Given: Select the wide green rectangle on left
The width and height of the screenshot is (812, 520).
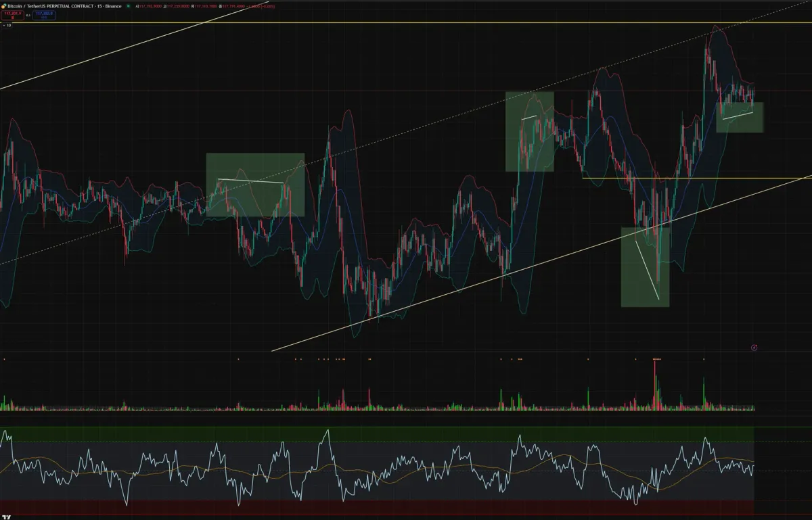Looking at the screenshot, I should click(x=255, y=185).
